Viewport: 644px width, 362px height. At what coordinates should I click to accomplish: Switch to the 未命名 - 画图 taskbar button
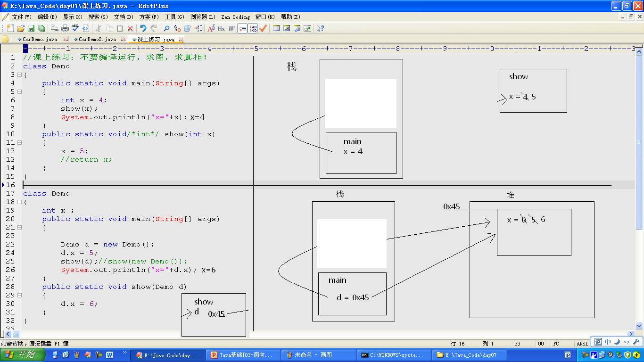pos(318,355)
